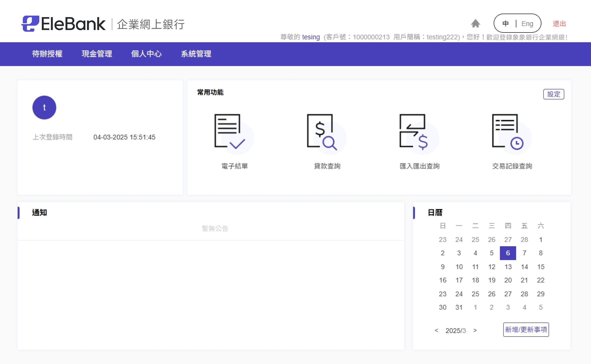Switch language to 中
Screen dimensions: 591x364
coord(505,24)
